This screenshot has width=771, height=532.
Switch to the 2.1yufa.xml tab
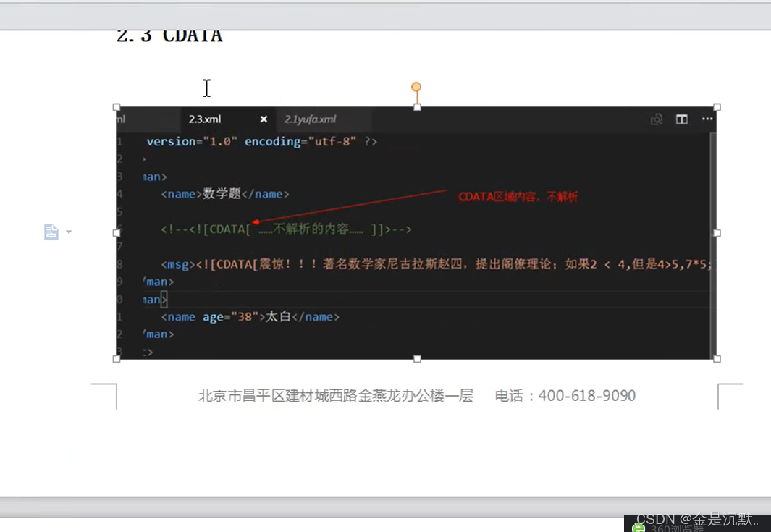[x=311, y=119]
